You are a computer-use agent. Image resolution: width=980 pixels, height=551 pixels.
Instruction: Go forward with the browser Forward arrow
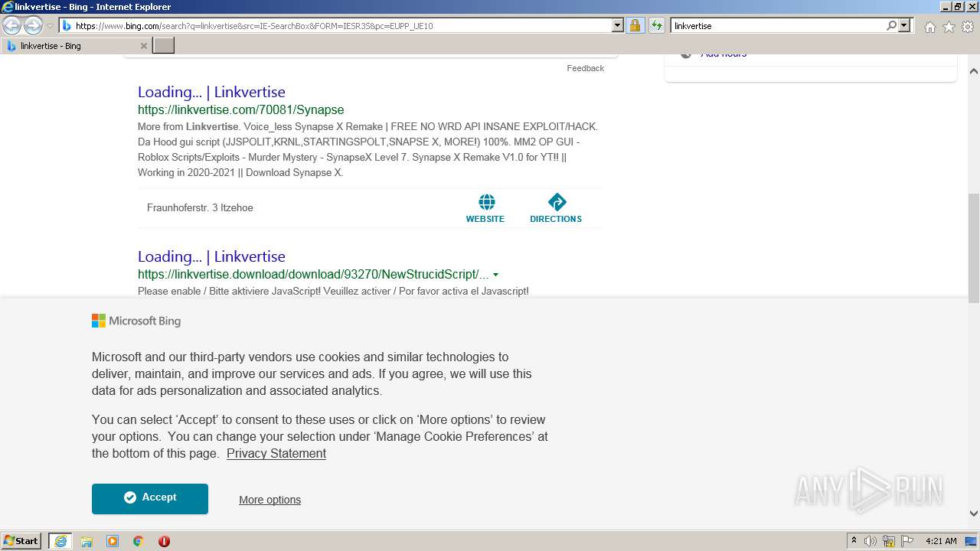tap(33, 25)
